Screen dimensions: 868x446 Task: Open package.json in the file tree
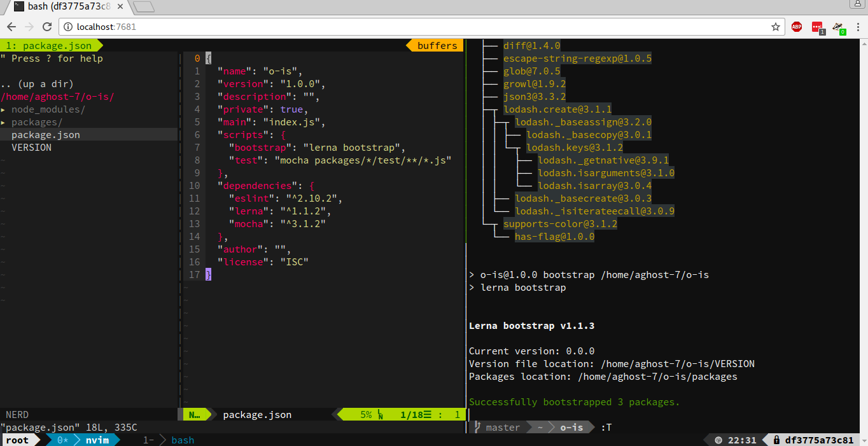click(x=46, y=135)
